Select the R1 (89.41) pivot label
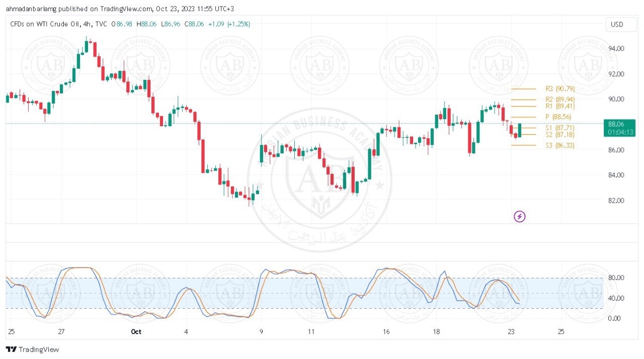This screenshot has height=359, width=644. pos(560,106)
